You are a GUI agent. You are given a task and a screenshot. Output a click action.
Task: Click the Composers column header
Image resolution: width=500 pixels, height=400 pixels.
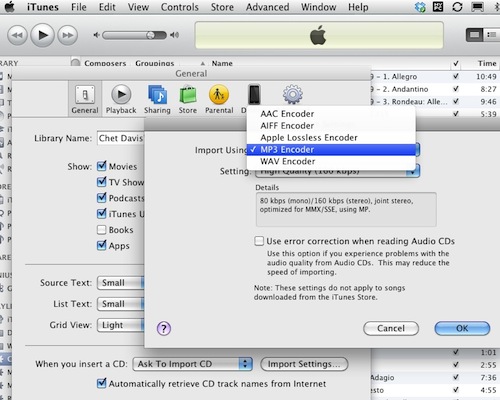105,63
